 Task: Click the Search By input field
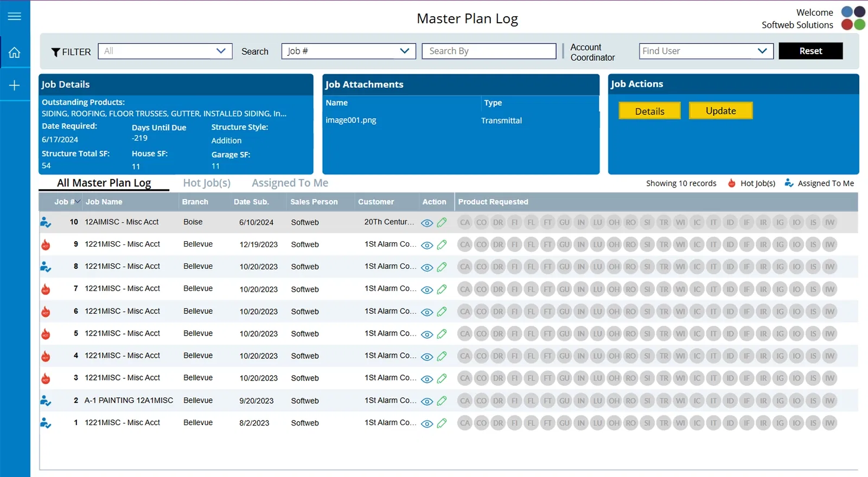point(489,51)
